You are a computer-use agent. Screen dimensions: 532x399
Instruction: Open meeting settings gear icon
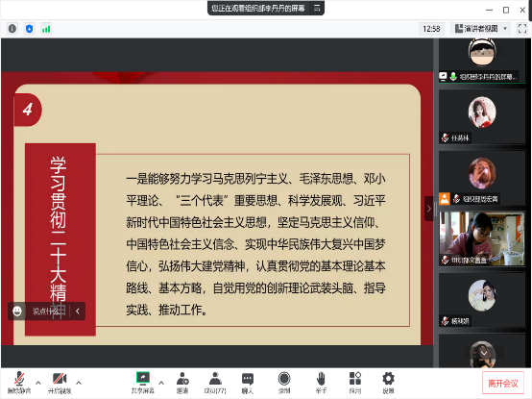tap(388, 383)
